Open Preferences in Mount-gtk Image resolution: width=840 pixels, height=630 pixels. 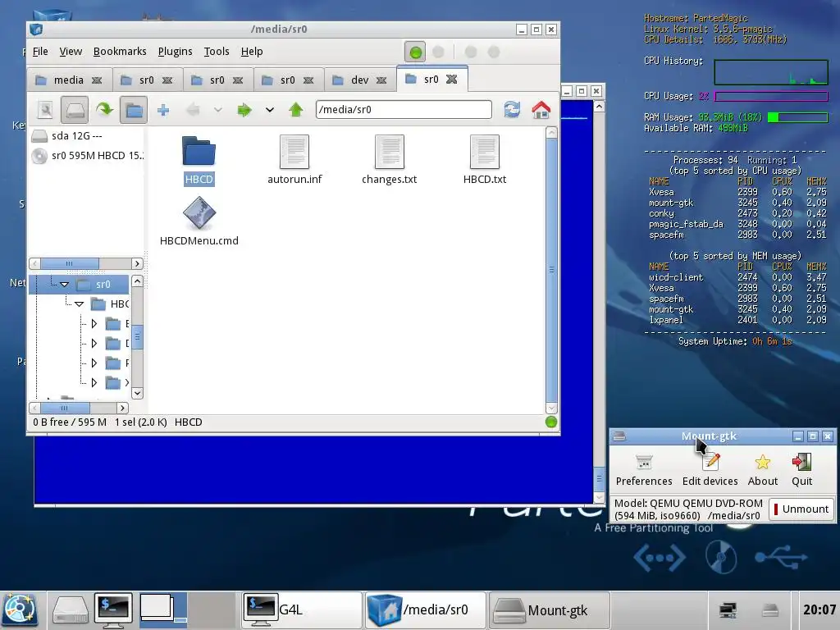tap(644, 470)
